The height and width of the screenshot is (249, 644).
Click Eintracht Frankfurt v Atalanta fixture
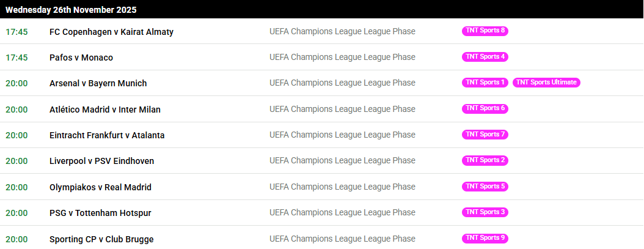[107, 135]
